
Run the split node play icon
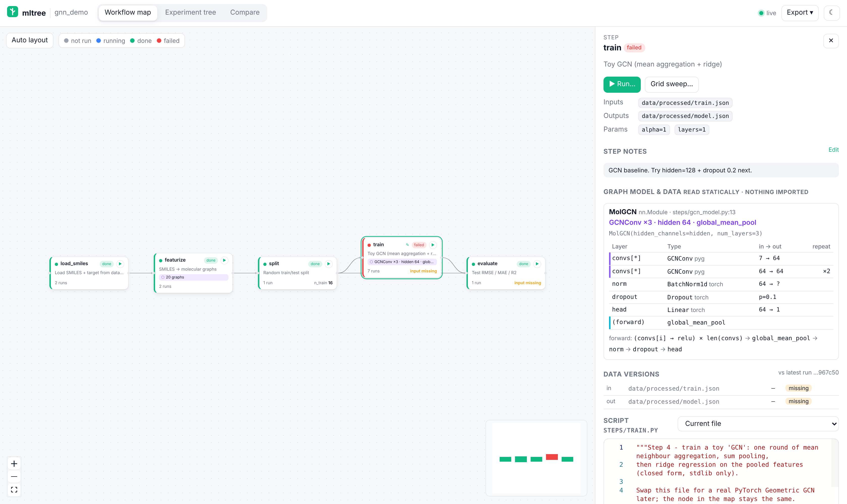(x=328, y=264)
